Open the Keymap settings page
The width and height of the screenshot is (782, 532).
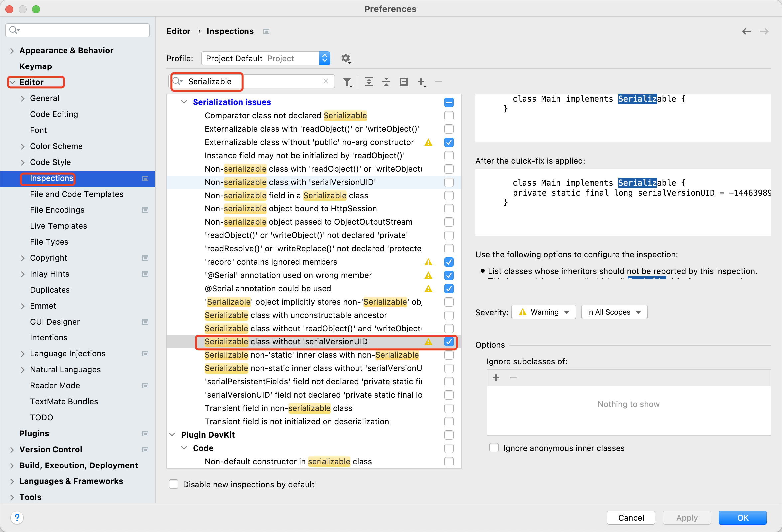click(35, 66)
